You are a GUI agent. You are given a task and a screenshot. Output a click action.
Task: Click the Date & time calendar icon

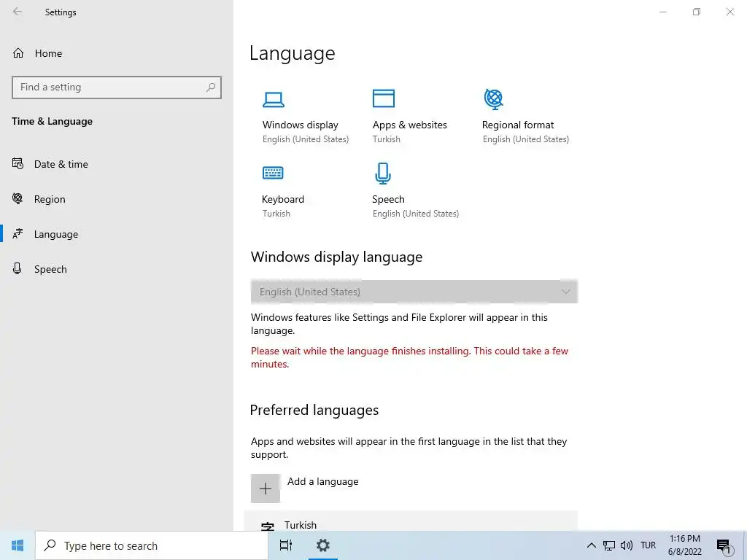click(x=18, y=164)
